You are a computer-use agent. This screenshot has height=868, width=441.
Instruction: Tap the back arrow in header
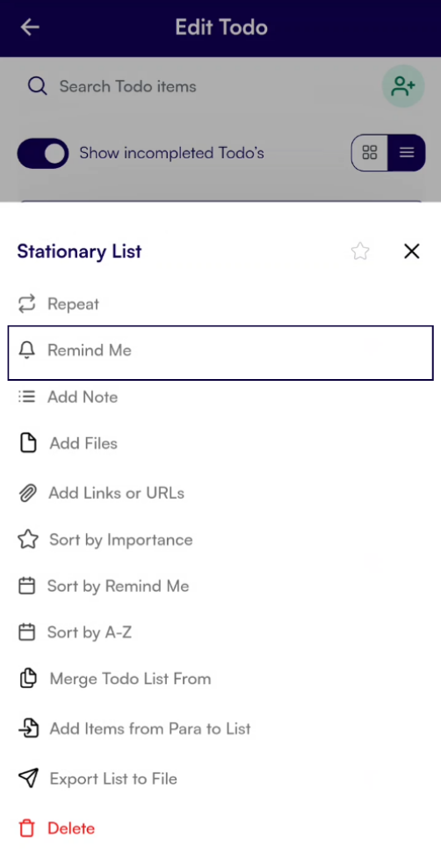(30, 27)
